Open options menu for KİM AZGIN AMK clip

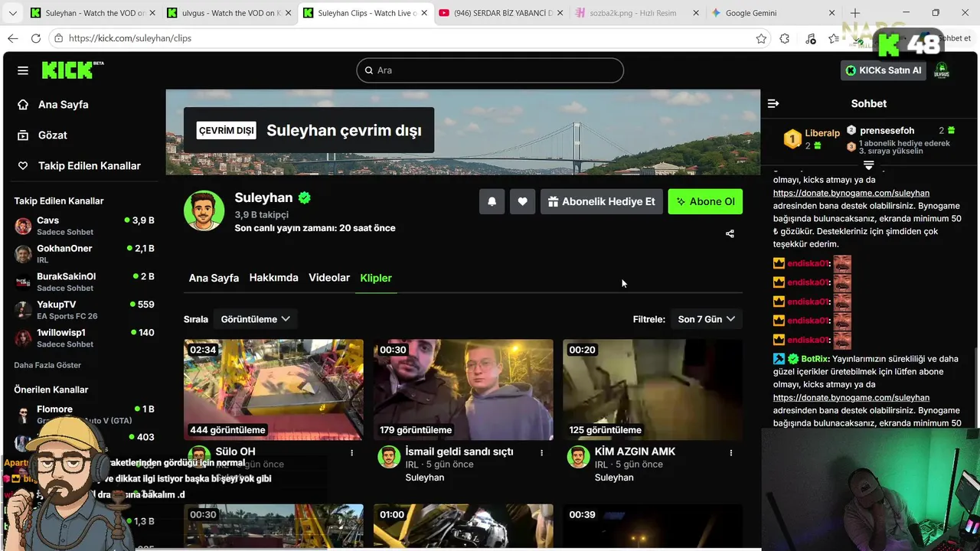click(731, 453)
